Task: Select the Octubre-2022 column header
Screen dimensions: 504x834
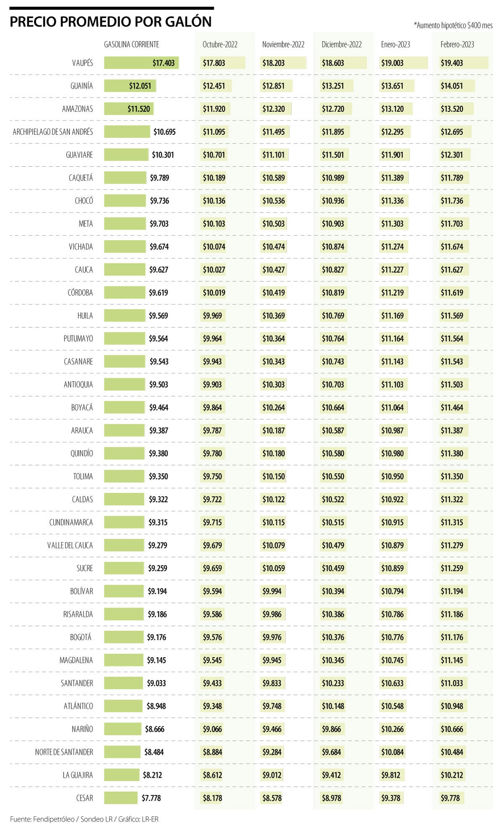Action: pos(220,45)
